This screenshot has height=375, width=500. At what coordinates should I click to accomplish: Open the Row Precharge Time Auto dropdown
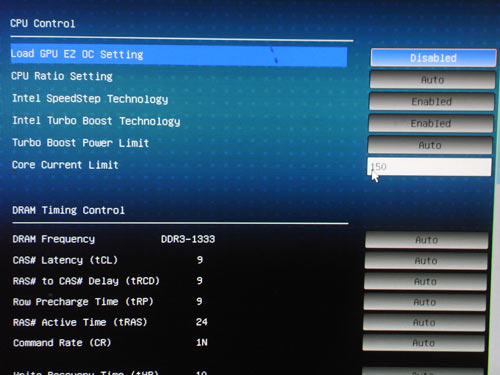pos(425,302)
